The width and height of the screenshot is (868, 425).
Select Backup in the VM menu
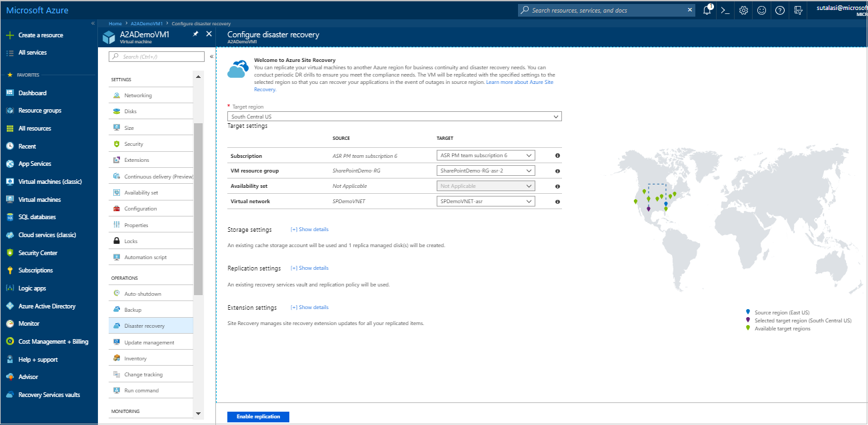[151, 310]
